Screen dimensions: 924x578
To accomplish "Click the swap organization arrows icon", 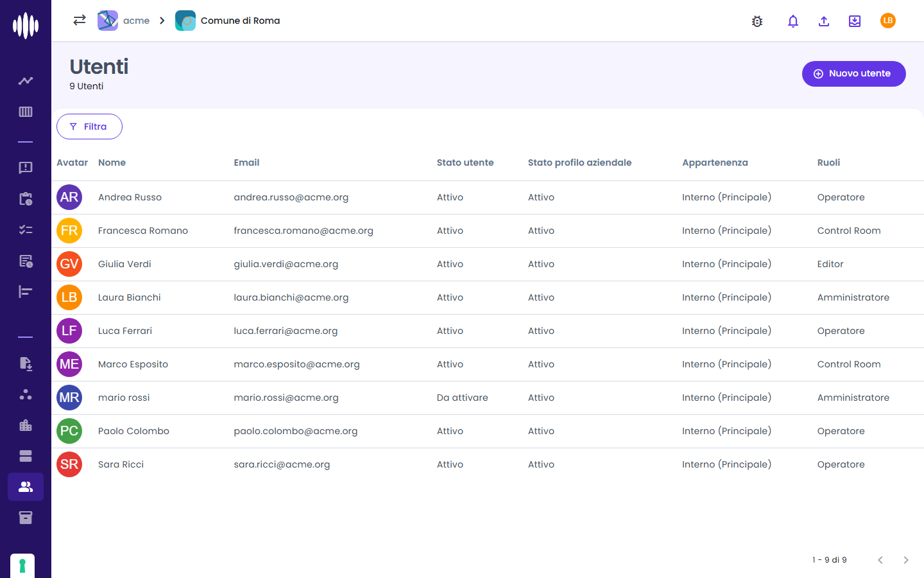I will 80,20.
